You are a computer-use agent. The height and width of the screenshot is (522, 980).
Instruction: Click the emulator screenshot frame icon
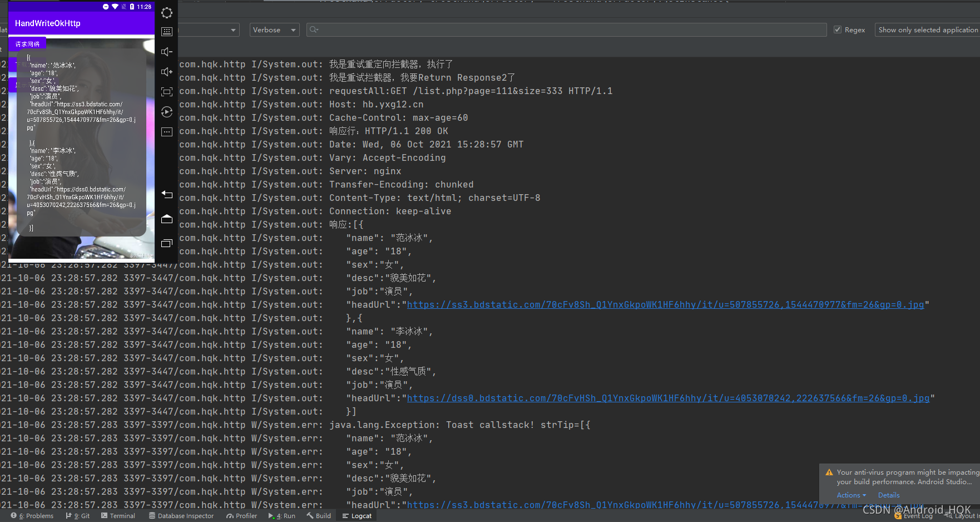(166, 92)
